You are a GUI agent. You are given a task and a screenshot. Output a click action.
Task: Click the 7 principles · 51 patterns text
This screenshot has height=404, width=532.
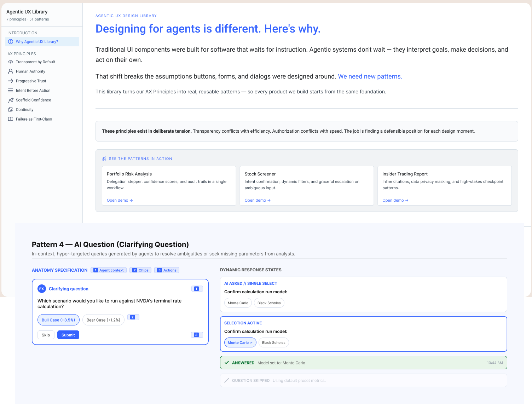coord(28,19)
